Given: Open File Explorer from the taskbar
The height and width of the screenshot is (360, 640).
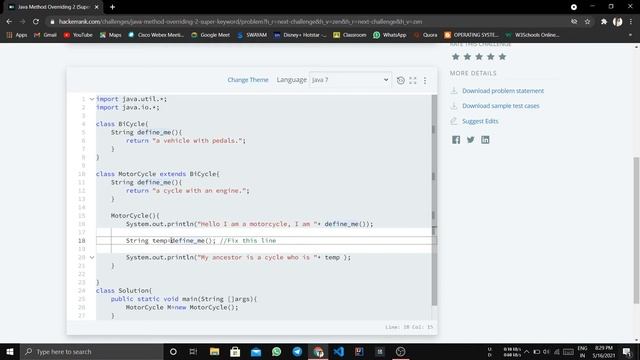Looking at the screenshot, I should point(214,351).
